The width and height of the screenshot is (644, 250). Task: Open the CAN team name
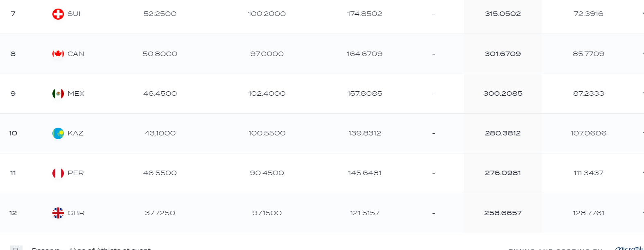(76, 54)
